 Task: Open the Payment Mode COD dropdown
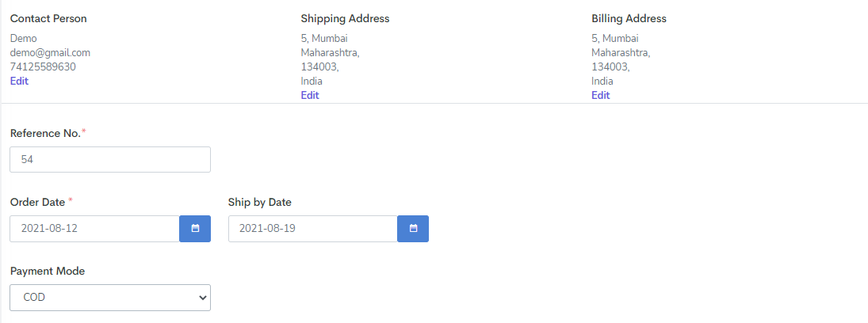110,298
